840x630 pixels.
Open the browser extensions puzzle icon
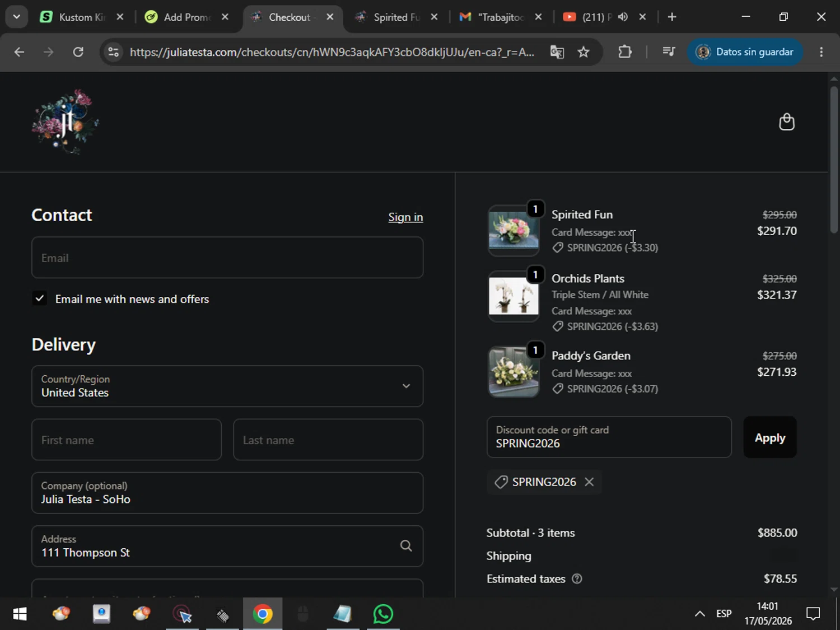point(625,52)
